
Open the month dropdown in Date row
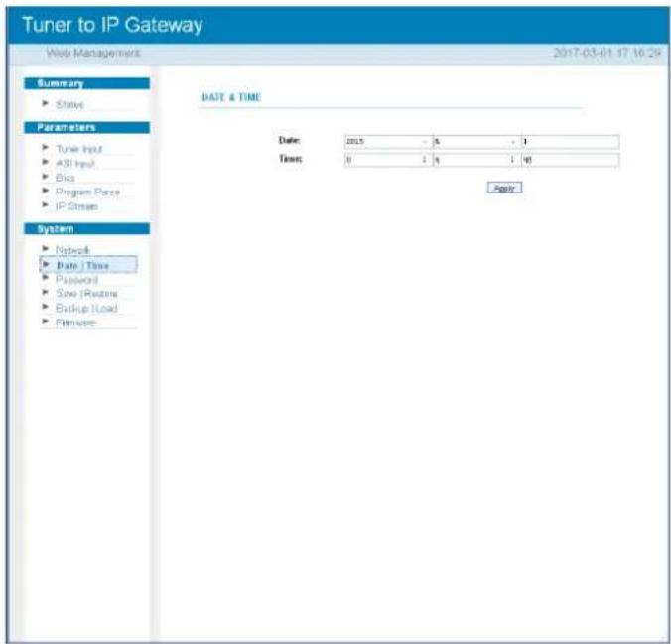point(476,142)
